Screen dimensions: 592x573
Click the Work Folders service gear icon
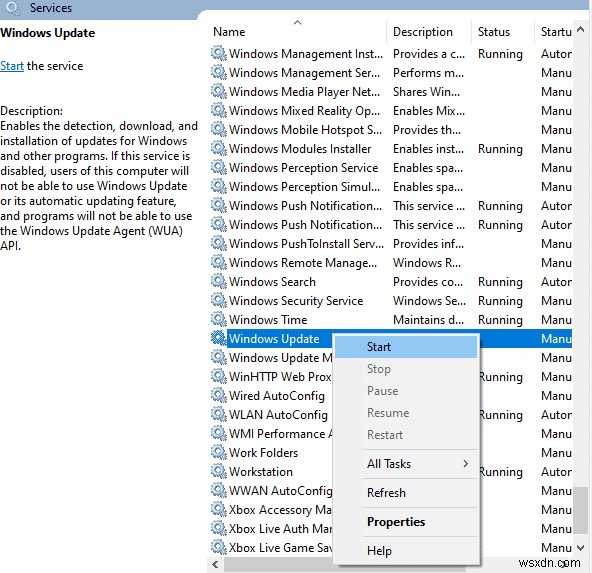click(219, 452)
